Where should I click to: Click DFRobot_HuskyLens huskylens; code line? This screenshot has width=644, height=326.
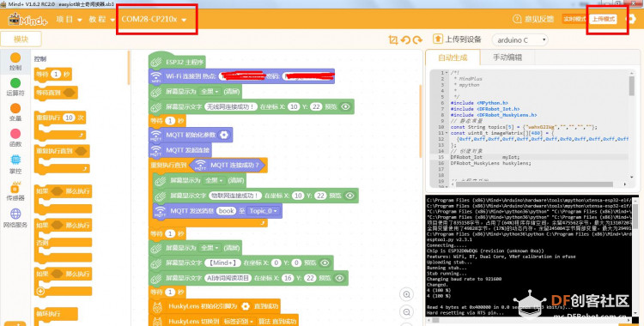tap(491, 163)
